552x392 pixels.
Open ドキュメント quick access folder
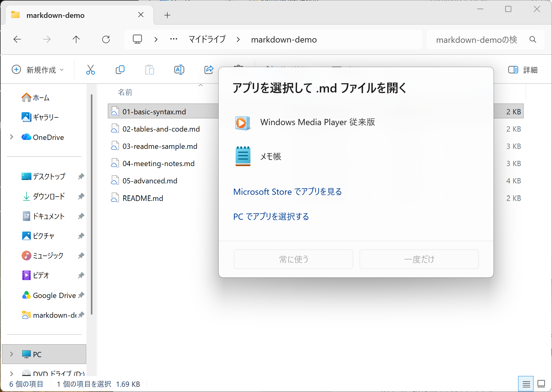click(43, 216)
